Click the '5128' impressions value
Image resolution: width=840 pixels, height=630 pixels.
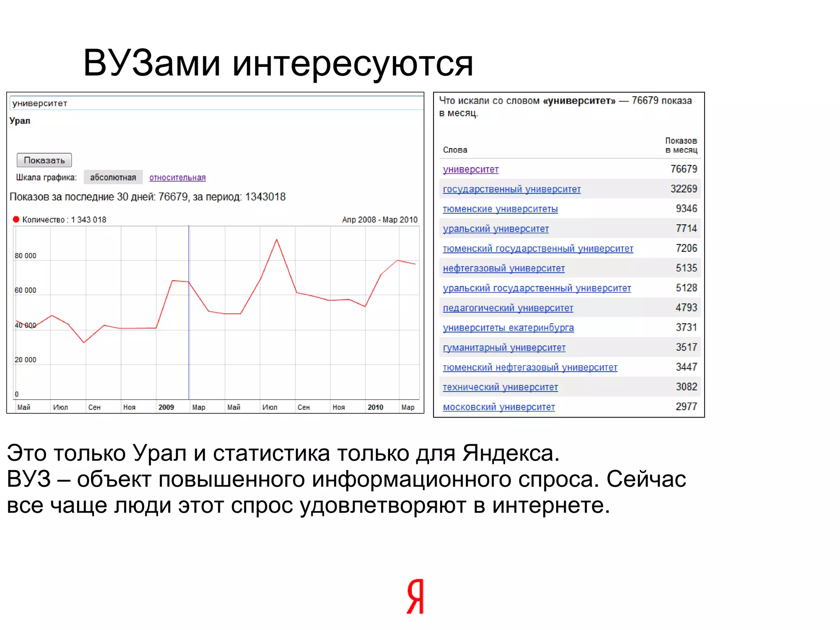pos(687,288)
